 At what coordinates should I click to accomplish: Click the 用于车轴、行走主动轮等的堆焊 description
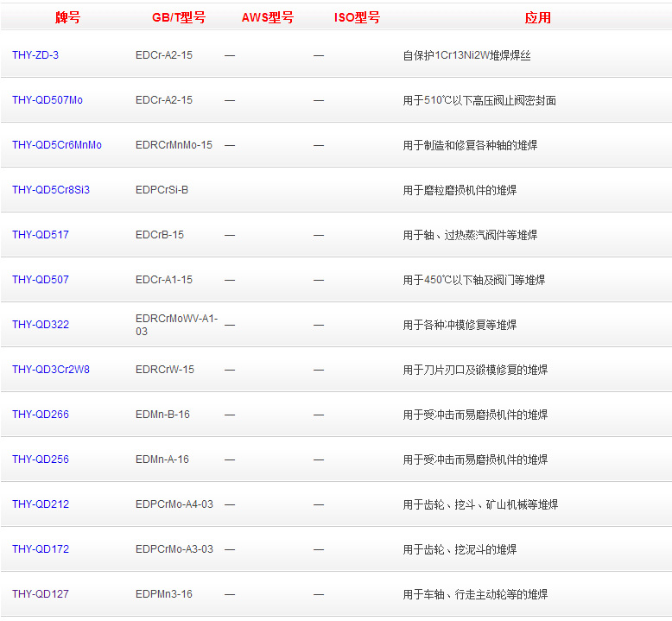click(475, 594)
